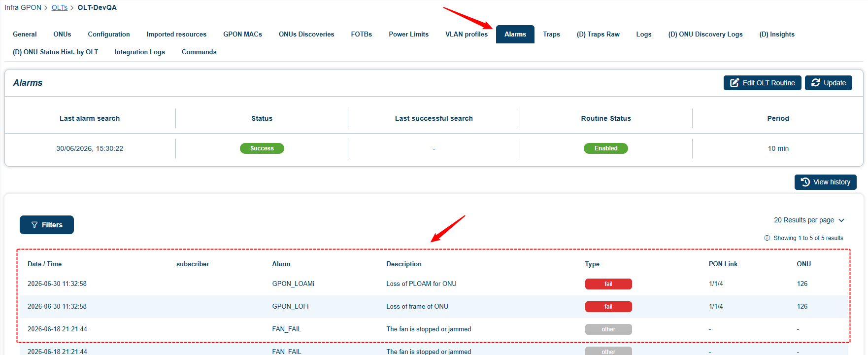The image size is (868, 355).
Task: Switch to the (D) Traps Raw tab
Action: tap(598, 34)
